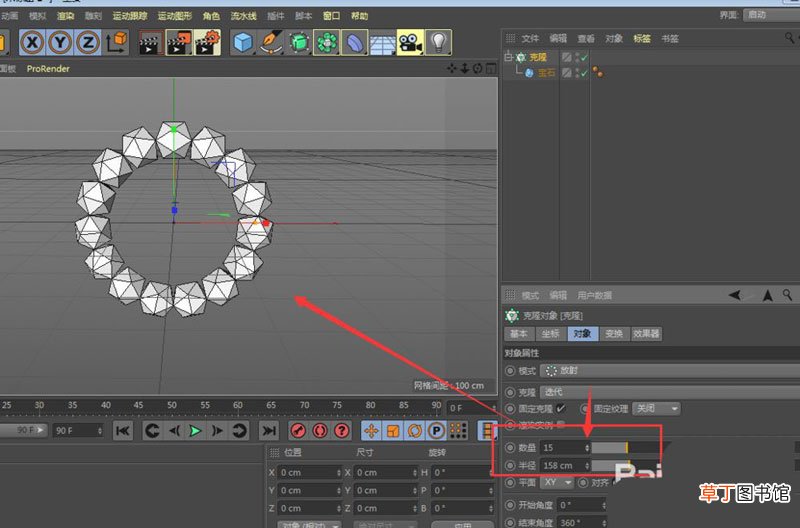Select 宝石 object in Object Manager
The width and height of the screenshot is (800, 528).
(546, 73)
